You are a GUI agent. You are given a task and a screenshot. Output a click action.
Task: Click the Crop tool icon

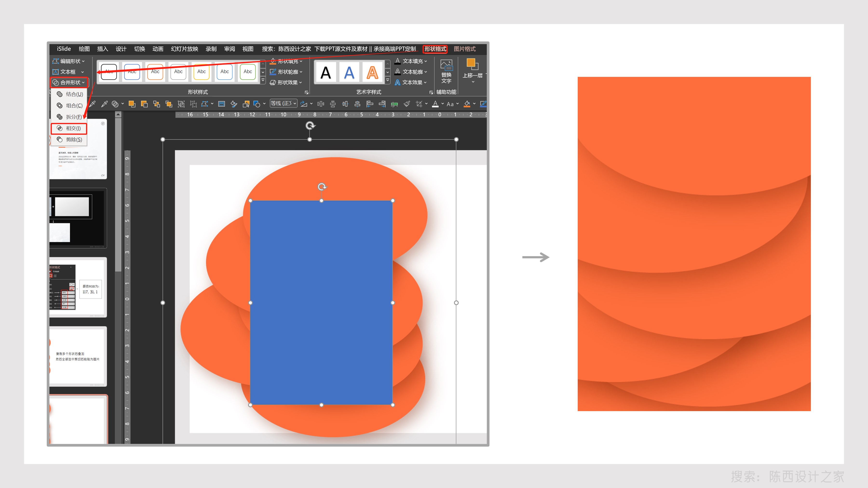(x=419, y=104)
